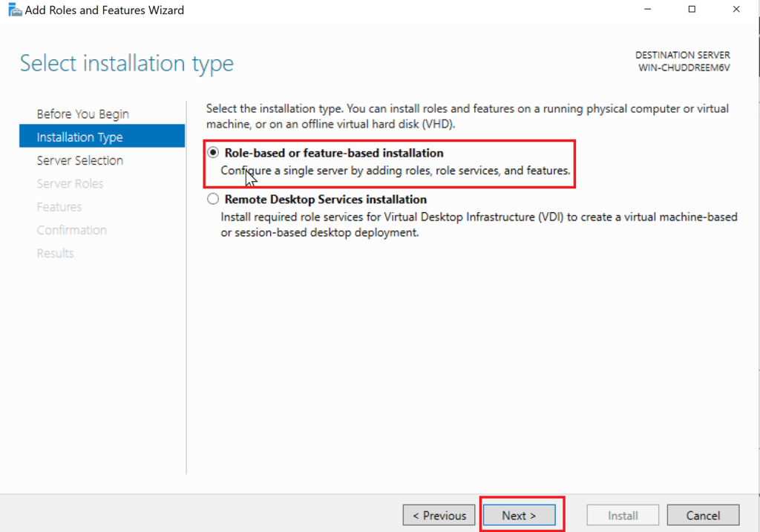Open the Installation Type step
The height and width of the screenshot is (532, 760).
[79, 137]
